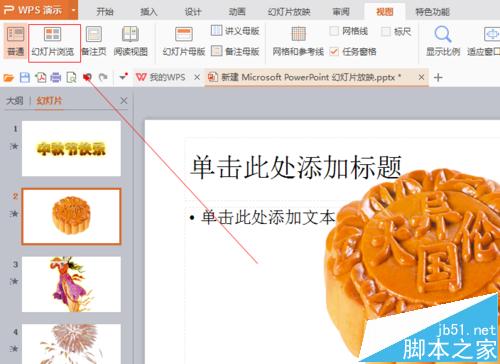Add a new document tab with plus button
The width and height of the screenshot is (500, 364).
coord(438,78)
